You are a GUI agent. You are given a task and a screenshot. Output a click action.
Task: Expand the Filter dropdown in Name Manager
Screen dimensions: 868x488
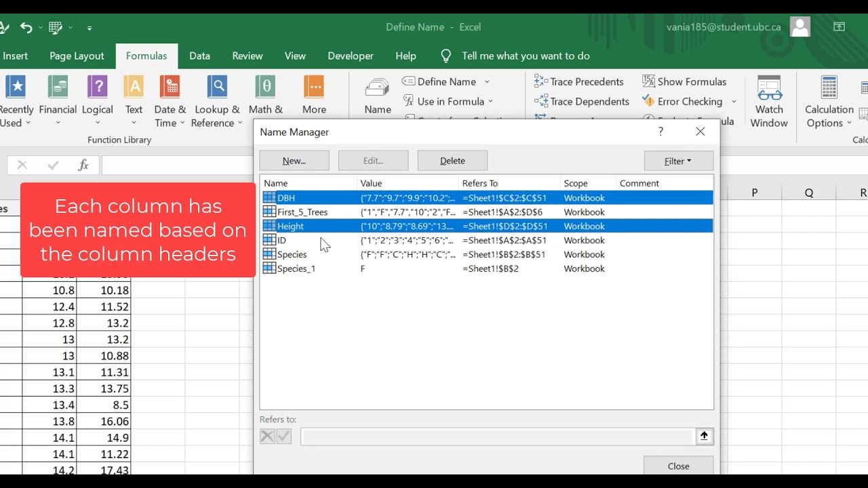click(678, 161)
